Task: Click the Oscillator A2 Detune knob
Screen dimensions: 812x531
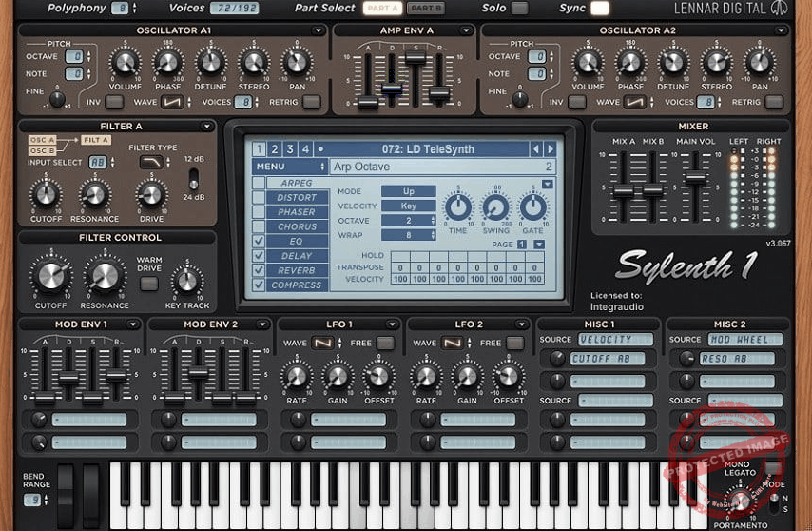Action: pos(674,63)
